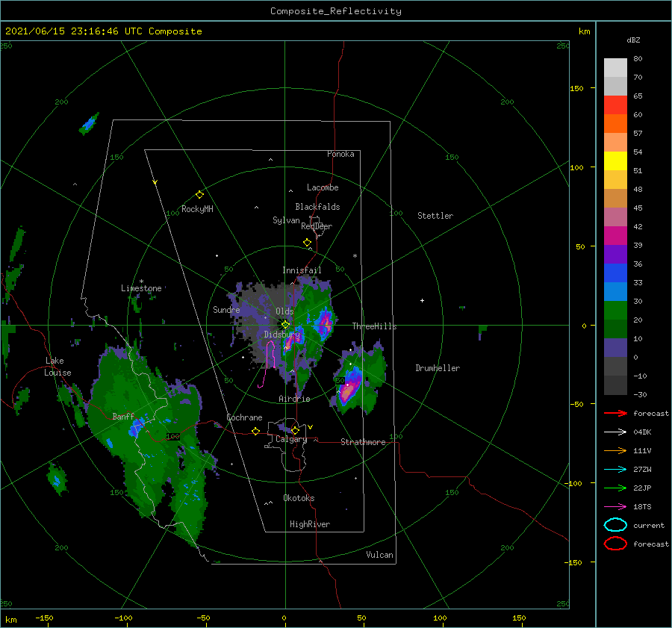Select the HighRiver map label
Image resolution: width=672 pixels, height=628 pixels.
click(310, 524)
